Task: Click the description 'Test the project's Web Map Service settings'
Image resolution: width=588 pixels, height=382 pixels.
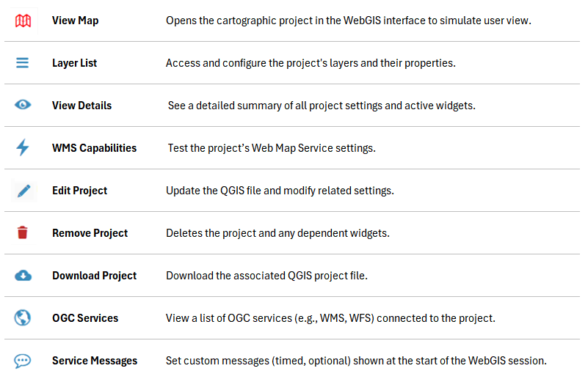Action: click(272, 148)
